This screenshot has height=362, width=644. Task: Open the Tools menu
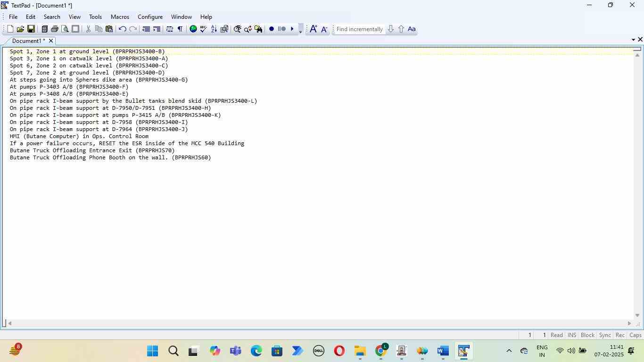pyautogui.click(x=95, y=17)
